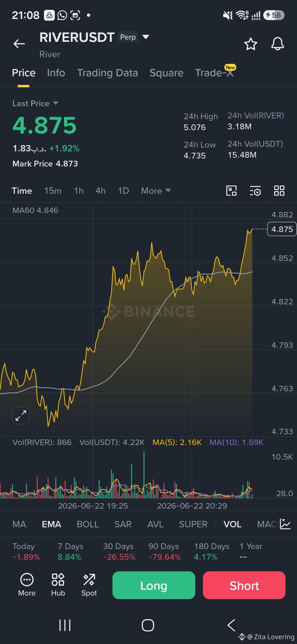Image resolution: width=297 pixels, height=644 pixels.
Task: Tap Mark Price 4.873 text
Action: pyautogui.click(x=45, y=164)
